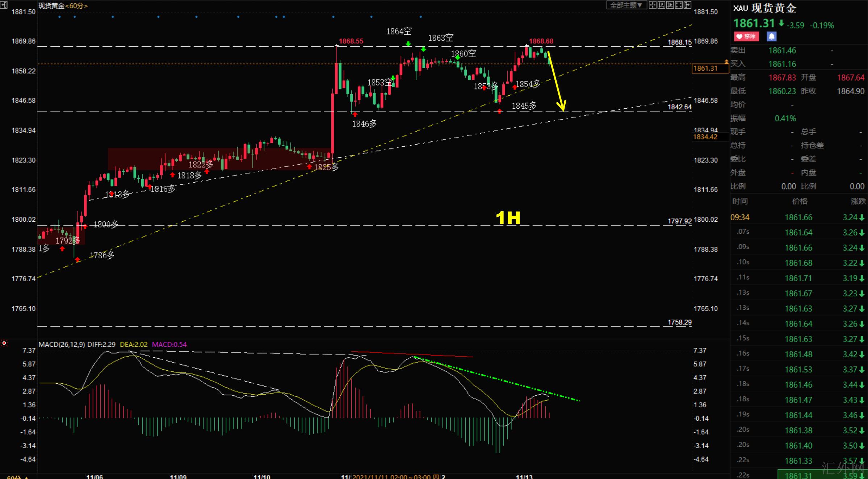Image resolution: width=868 pixels, height=479 pixels.
Task: Click the red MACD indicator settings icon
Action: (x=4, y=343)
